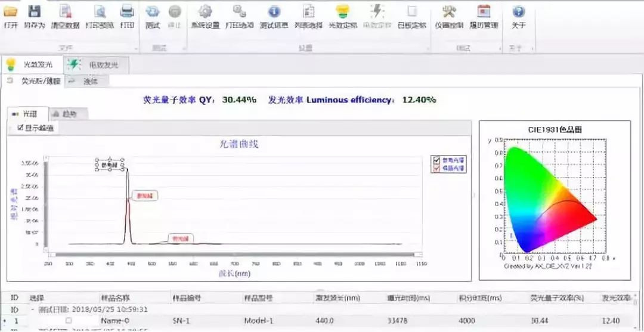Switch to 电致发光 electroluminescence tab
Screen dimensions: 644x332
point(96,65)
